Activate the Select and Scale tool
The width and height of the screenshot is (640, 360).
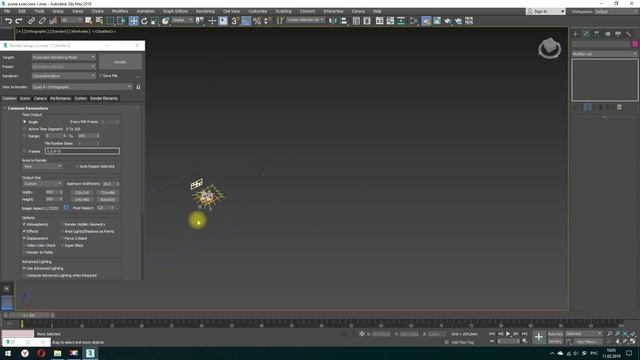(155, 21)
